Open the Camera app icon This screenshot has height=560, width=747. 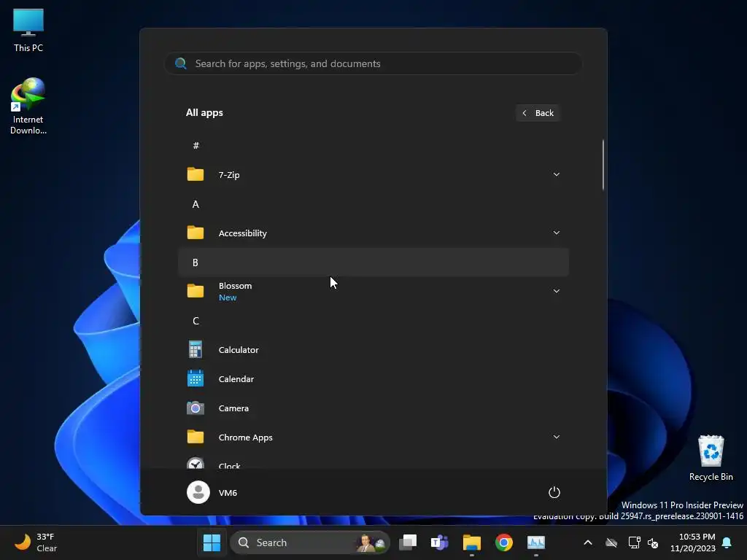tap(196, 408)
